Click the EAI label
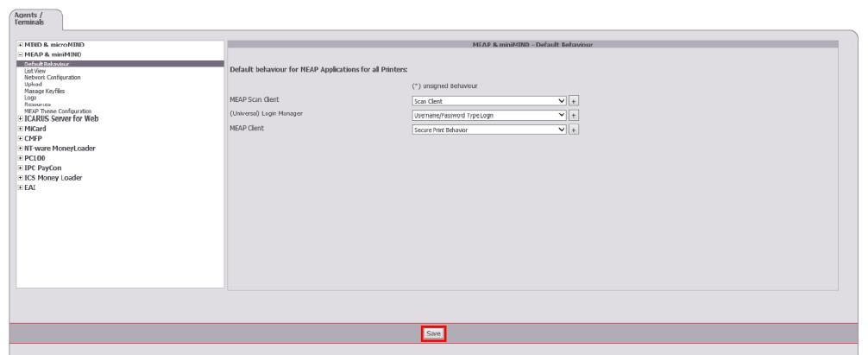Image resolution: width=868 pixels, height=355 pixels. click(30, 187)
